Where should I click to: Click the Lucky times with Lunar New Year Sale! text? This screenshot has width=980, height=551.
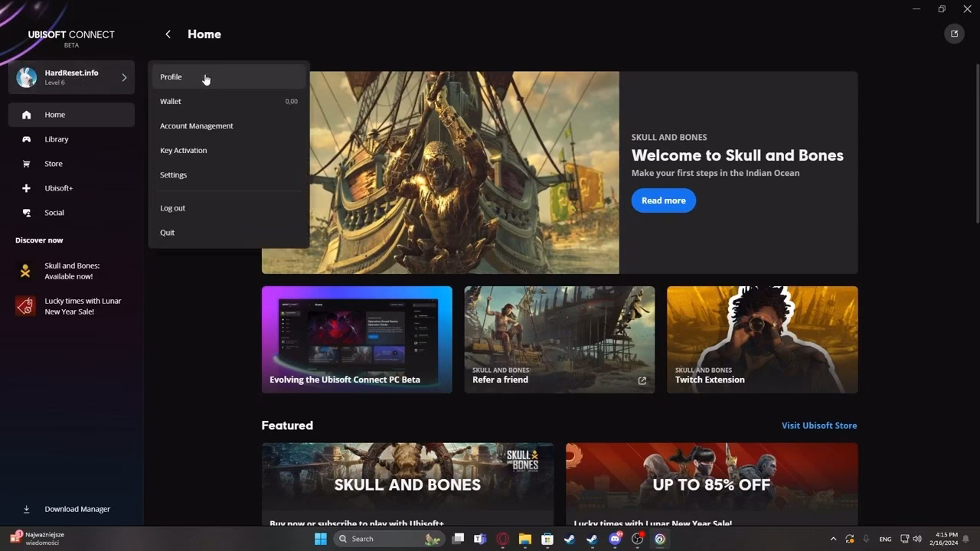click(x=83, y=306)
